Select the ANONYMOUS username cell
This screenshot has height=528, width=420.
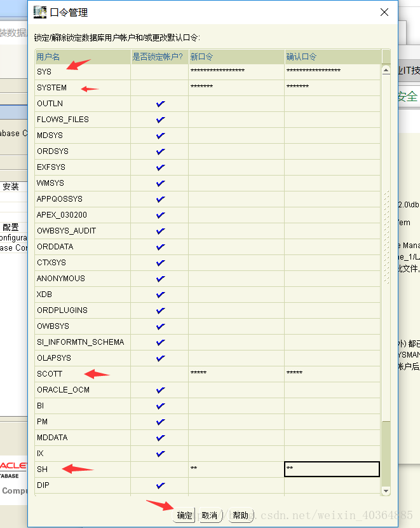(x=83, y=279)
